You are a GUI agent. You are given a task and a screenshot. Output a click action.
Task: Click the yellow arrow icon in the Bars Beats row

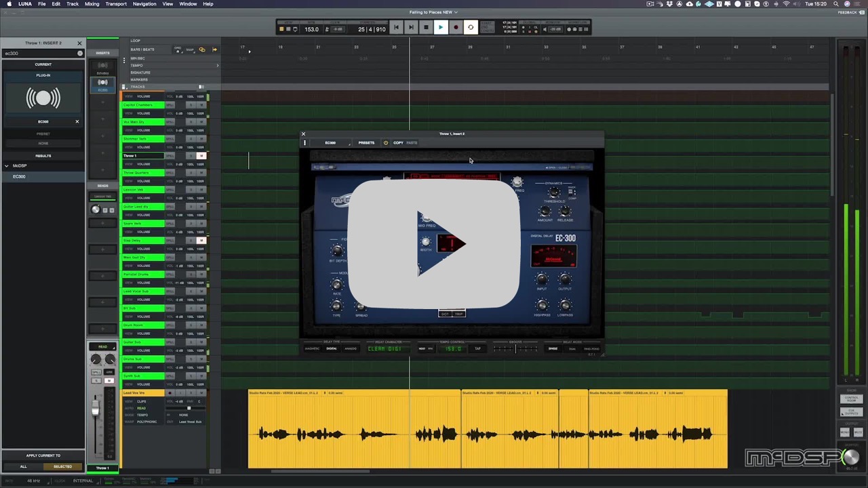pos(214,49)
